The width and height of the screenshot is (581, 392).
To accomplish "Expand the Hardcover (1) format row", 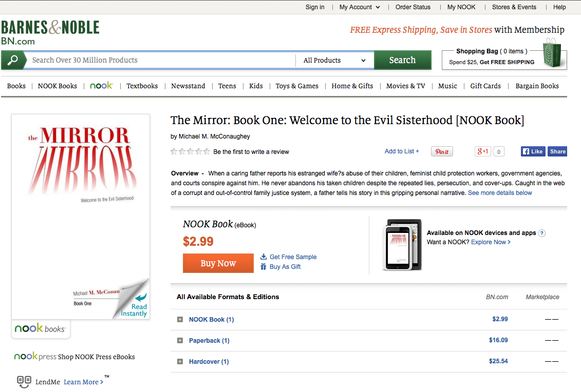I will pyautogui.click(x=180, y=362).
